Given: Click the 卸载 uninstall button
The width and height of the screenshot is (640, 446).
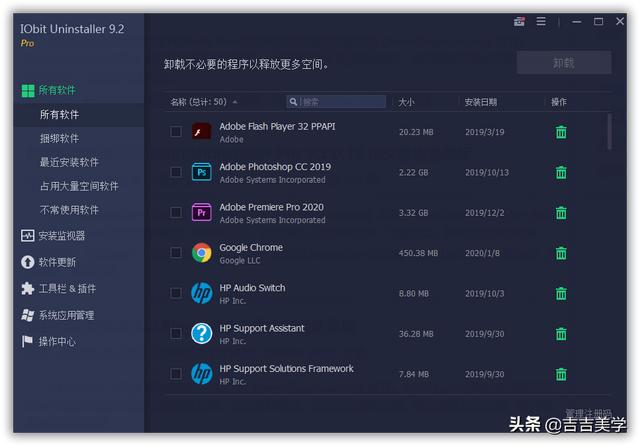Looking at the screenshot, I should click(564, 63).
